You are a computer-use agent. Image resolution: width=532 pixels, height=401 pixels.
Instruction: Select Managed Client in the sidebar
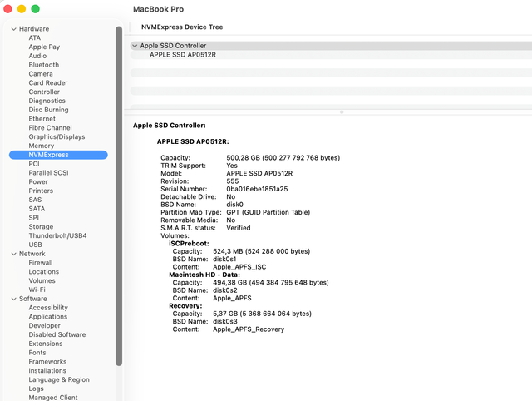(53, 398)
